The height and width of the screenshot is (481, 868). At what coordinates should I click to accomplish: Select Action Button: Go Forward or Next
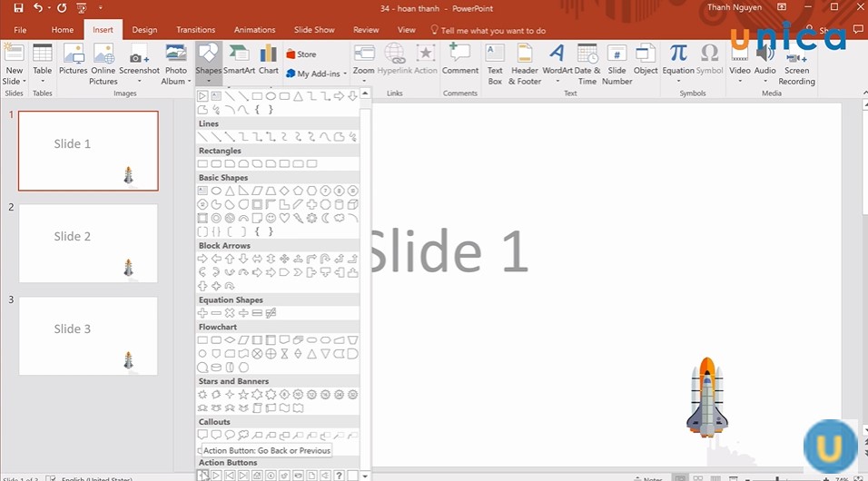(216, 476)
